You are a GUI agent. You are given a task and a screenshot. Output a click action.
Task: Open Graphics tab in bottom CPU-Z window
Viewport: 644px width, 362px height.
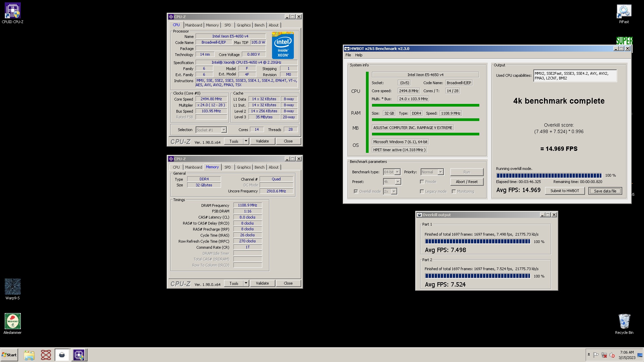[x=244, y=167]
